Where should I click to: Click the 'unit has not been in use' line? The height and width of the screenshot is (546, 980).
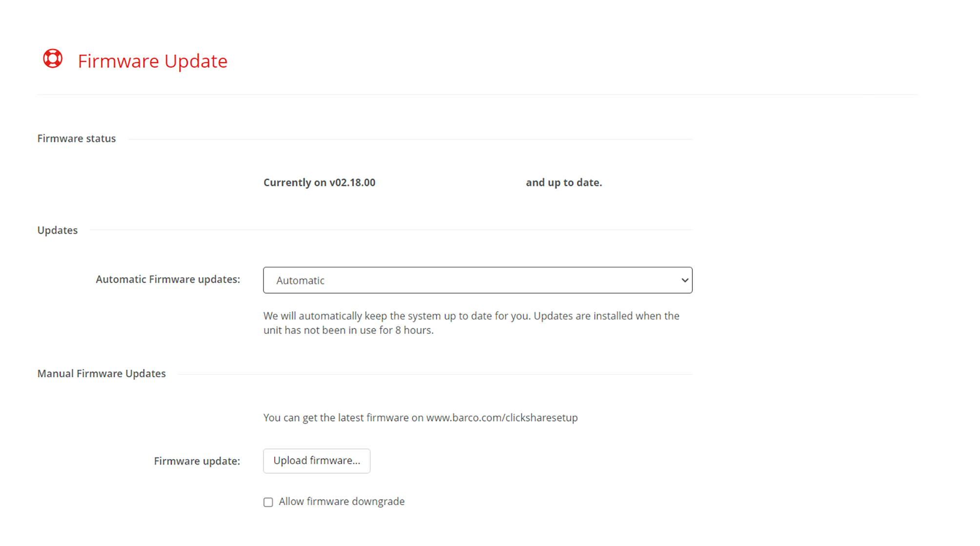point(348,330)
